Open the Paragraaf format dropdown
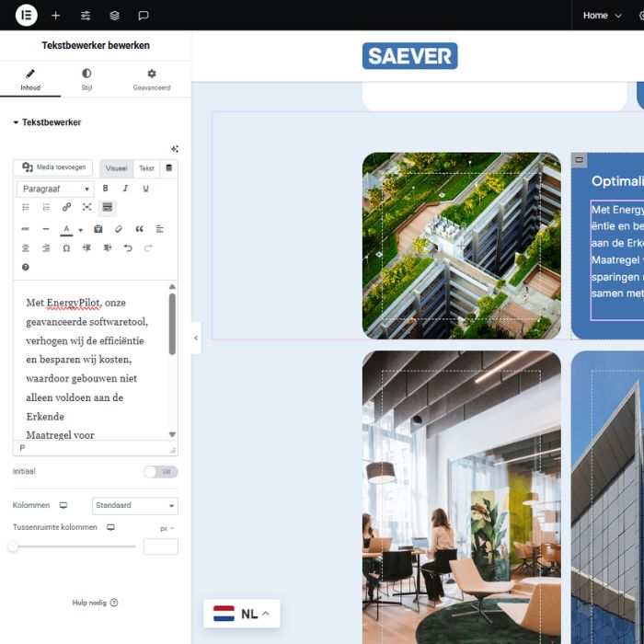The image size is (644, 644). (54, 189)
